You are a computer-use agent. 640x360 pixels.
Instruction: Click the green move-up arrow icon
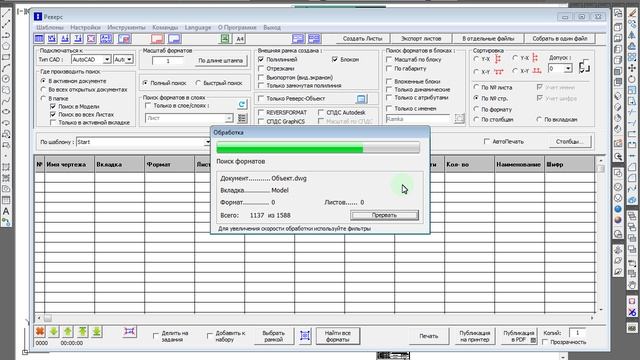click(68, 332)
